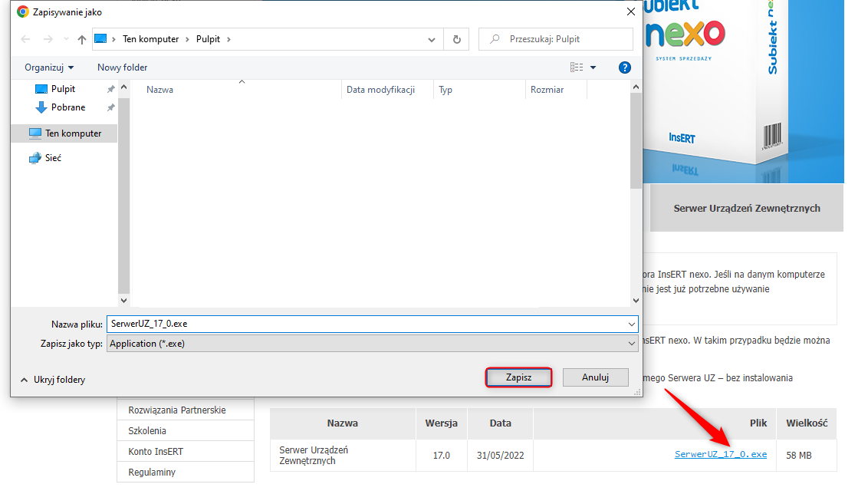Click file list scrollbar up arrow
The width and height of the screenshot is (868, 494).
click(636, 87)
